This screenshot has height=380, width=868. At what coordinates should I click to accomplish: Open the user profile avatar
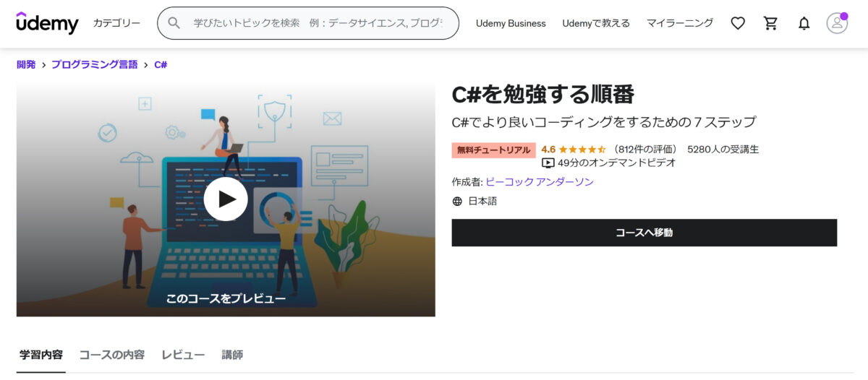(837, 23)
